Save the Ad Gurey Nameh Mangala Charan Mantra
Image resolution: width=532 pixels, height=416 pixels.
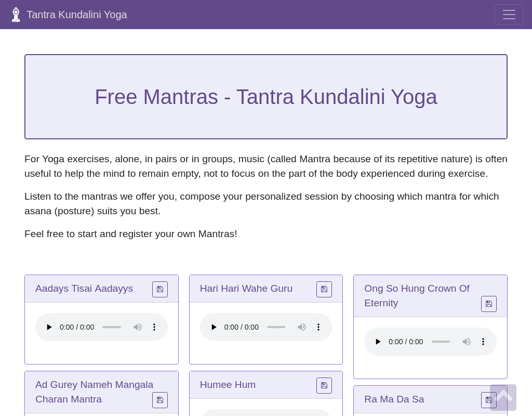click(159, 400)
